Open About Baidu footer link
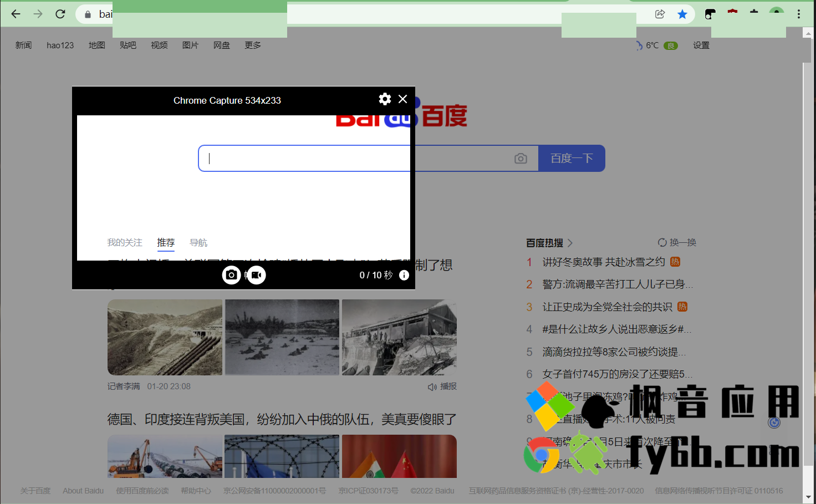The image size is (816, 504). point(83,491)
